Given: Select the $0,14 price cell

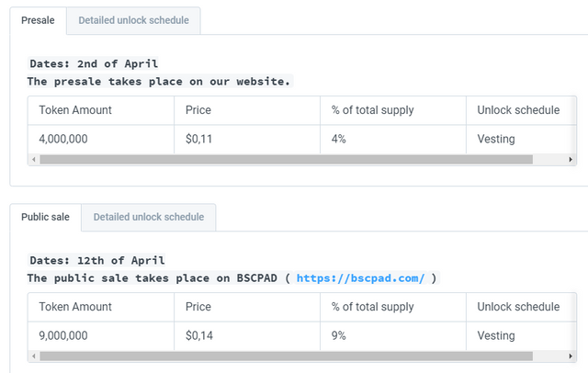Looking at the screenshot, I should pyautogui.click(x=198, y=336).
